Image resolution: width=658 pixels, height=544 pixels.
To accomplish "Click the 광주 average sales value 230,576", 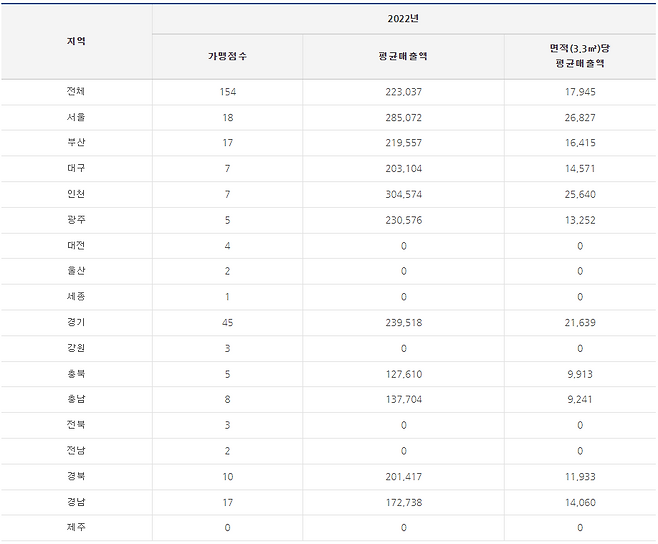I will pos(404,221).
